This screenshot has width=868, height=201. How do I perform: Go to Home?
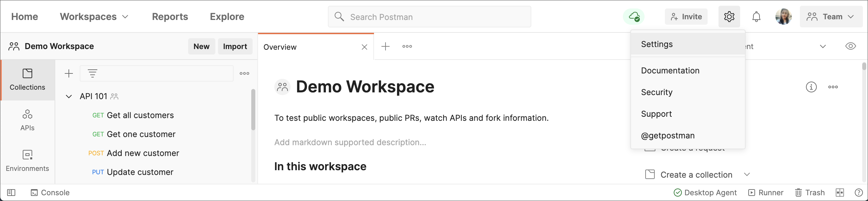pyautogui.click(x=24, y=17)
